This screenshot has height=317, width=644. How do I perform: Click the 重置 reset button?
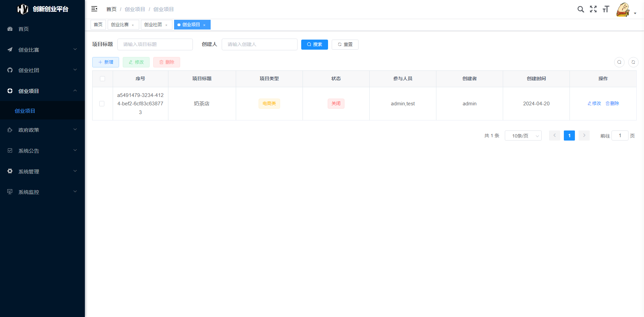345,44
